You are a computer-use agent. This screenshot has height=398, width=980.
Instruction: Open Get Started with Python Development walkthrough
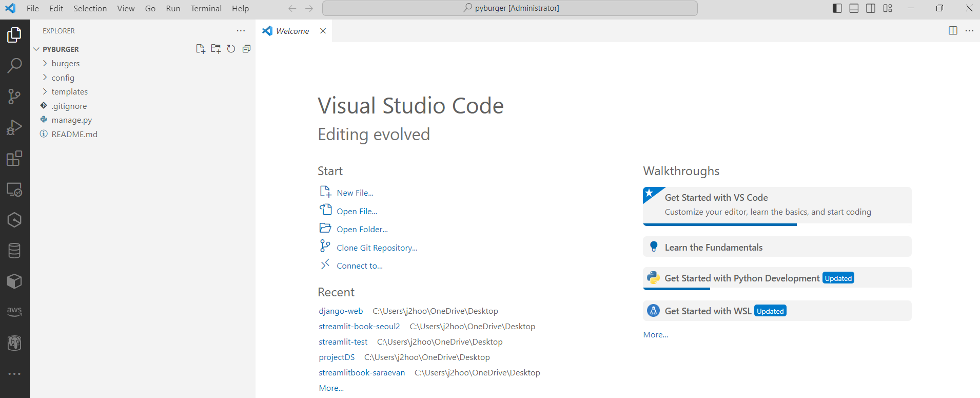pos(777,278)
